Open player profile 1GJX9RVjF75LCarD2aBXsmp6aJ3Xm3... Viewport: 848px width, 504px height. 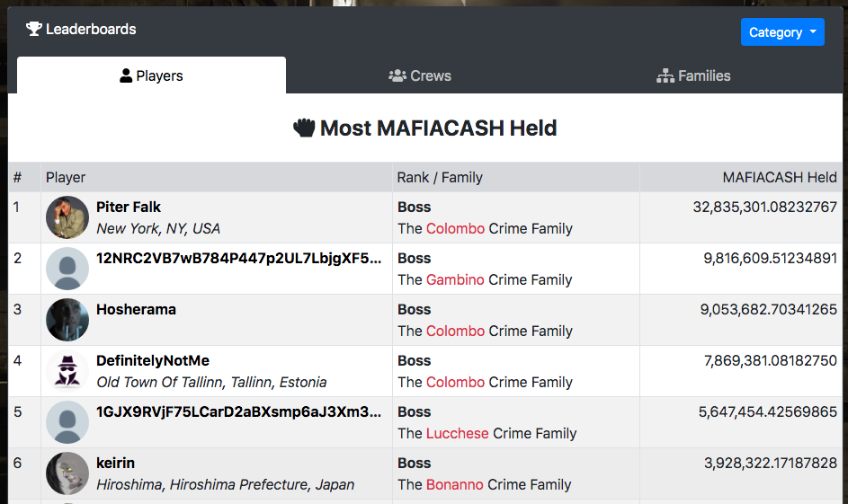coord(238,411)
